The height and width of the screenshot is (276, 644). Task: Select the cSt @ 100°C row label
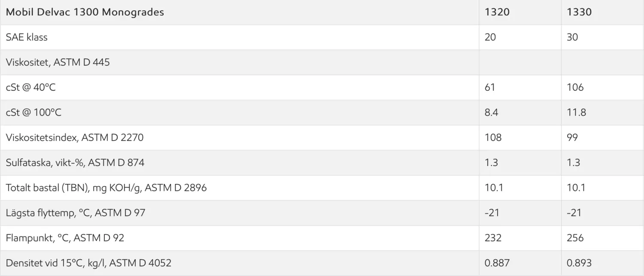pos(33,112)
